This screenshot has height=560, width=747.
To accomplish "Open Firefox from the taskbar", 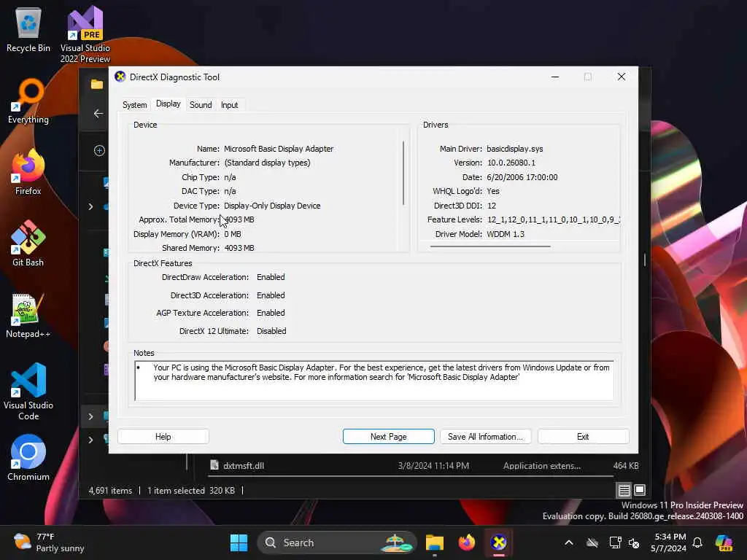I will [x=467, y=542].
